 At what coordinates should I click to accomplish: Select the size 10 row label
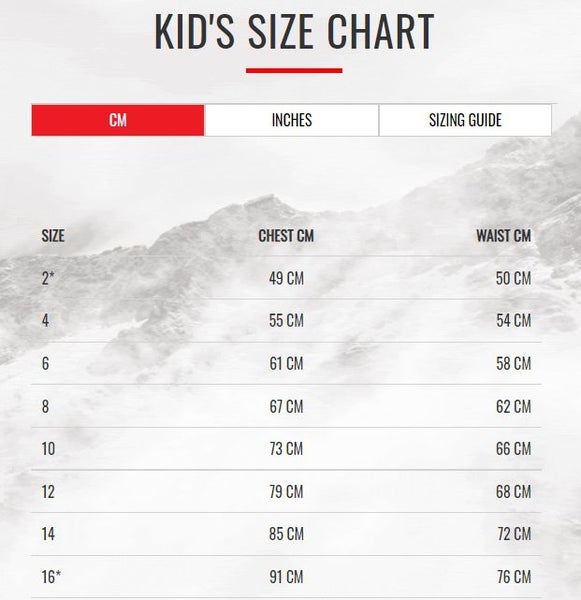coord(48,449)
